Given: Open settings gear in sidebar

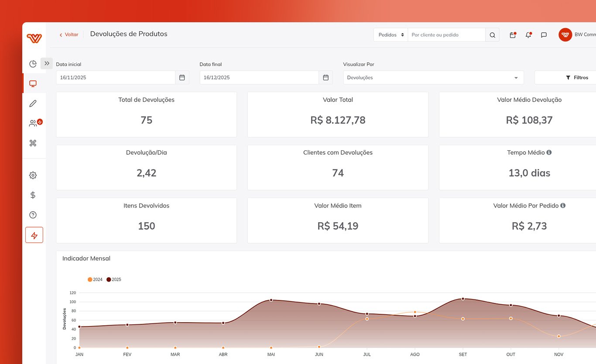Looking at the screenshot, I should (x=33, y=175).
